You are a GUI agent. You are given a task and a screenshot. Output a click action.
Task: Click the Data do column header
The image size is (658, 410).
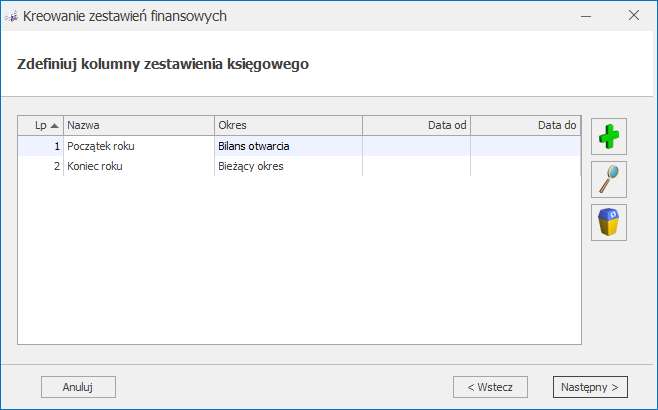(x=525, y=125)
